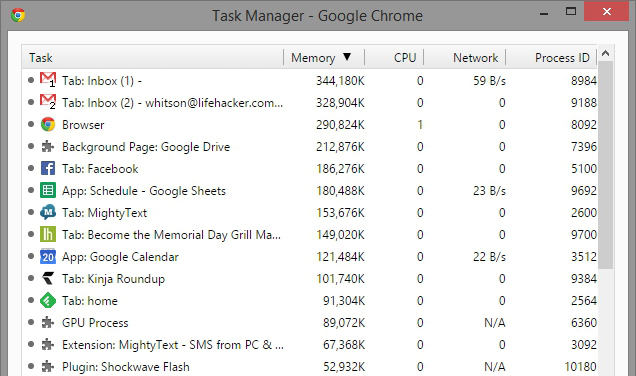Click the puzzle icon for Shockwave Flash plugin
The height and width of the screenshot is (376, 636).
[x=48, y=367]
